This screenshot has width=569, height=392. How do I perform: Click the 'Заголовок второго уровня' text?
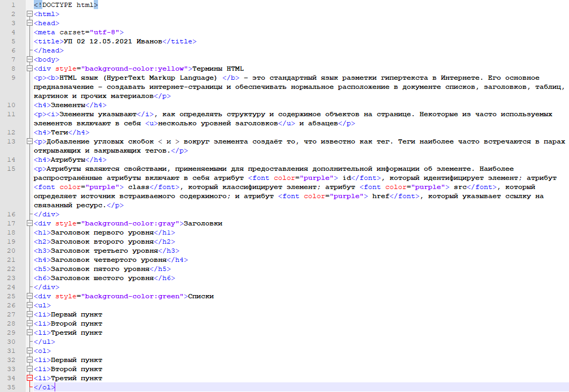(102, 242)
